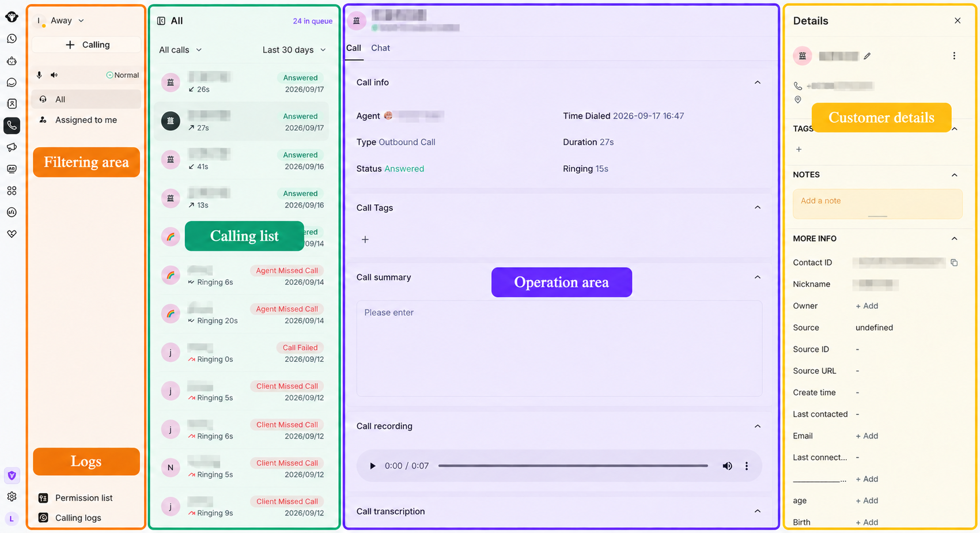Open the megaphone broadcast icon in the sidebar
This screenshot has height=533, width=980.
(12, 148)
